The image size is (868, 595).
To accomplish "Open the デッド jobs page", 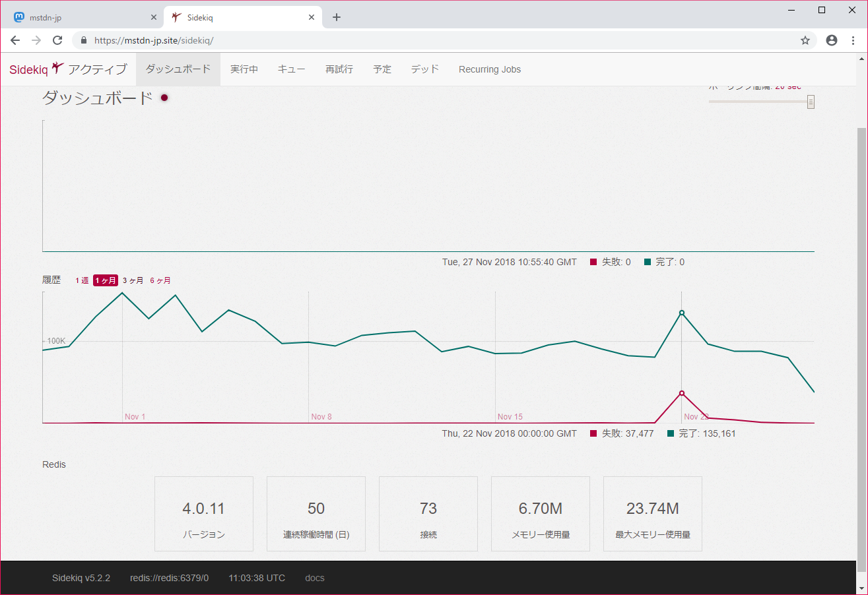I will [x=425, y=69].
